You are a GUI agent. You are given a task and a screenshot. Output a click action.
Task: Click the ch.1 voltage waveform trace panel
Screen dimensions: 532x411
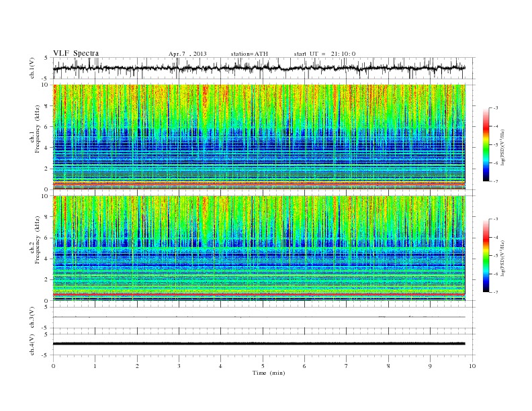pyautogui.click(x=264, y=68)
